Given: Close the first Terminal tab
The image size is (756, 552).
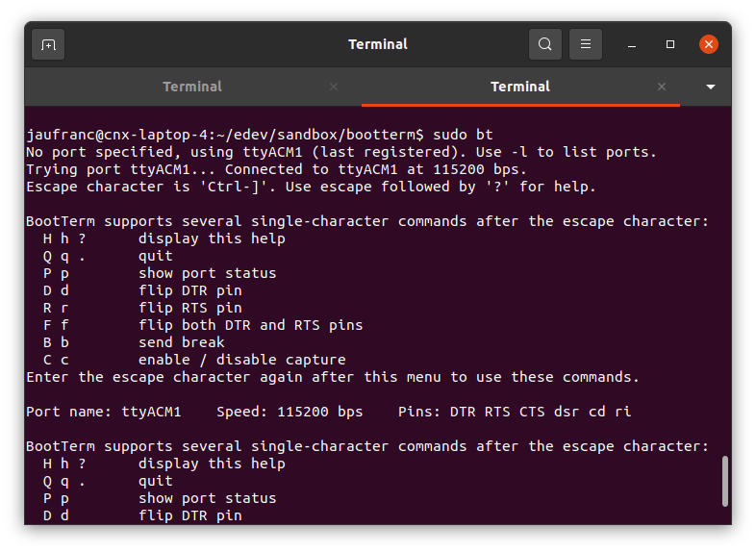Looking at the screenshot, I should (334, 87).
